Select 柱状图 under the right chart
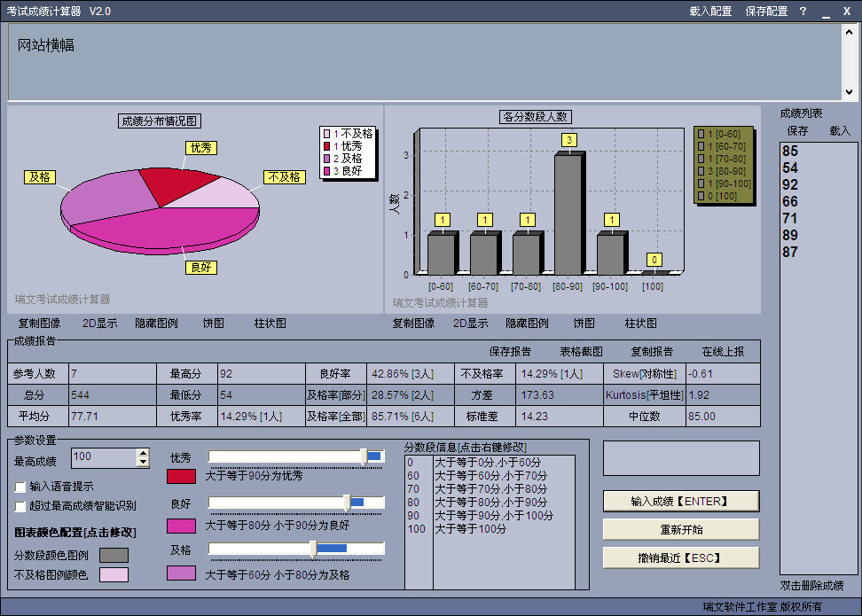The width and height of the screenshot is (862, 616). (641, 324)
